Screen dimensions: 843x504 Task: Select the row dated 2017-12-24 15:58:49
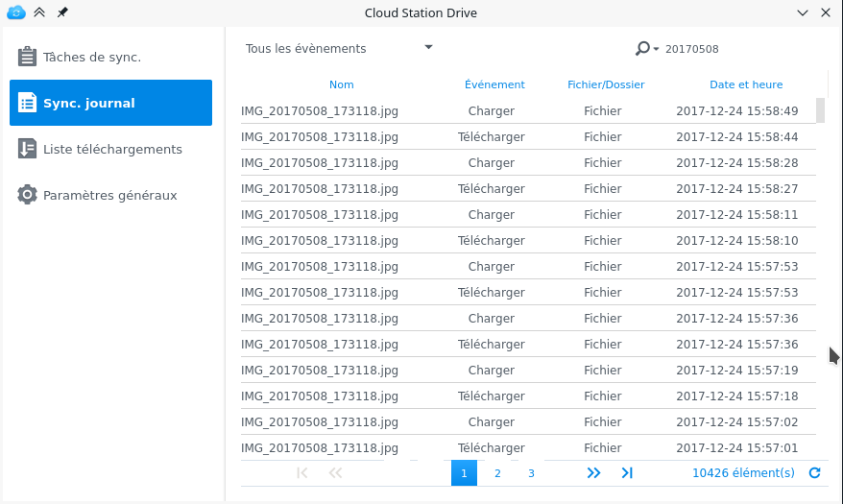tap(528, 110)
